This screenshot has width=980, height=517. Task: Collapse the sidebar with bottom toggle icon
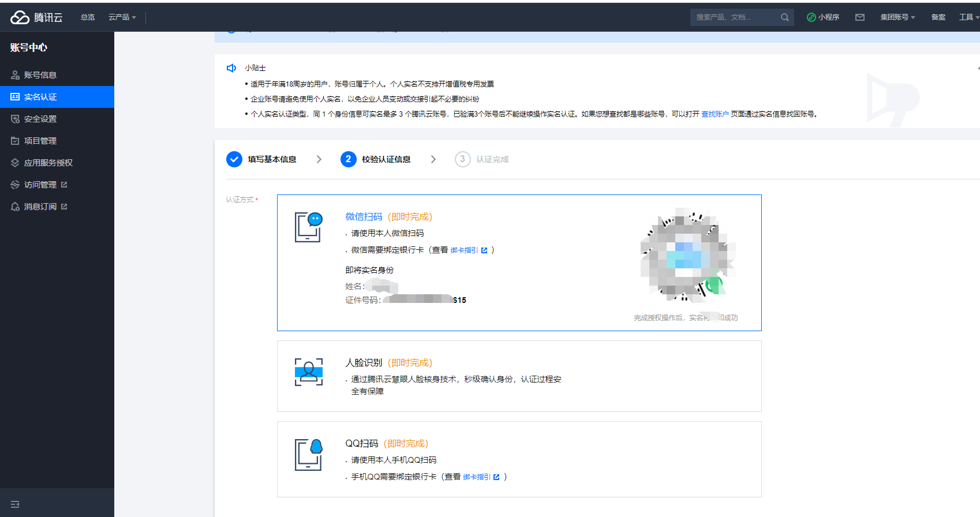point(15,504)
